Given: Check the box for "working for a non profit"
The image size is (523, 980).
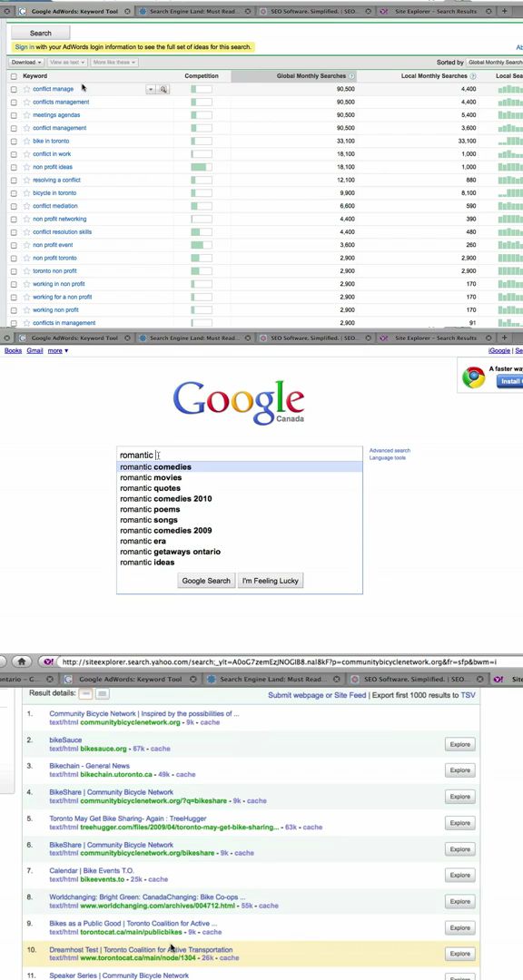Looking at the screenshot, I should [14, 298].
